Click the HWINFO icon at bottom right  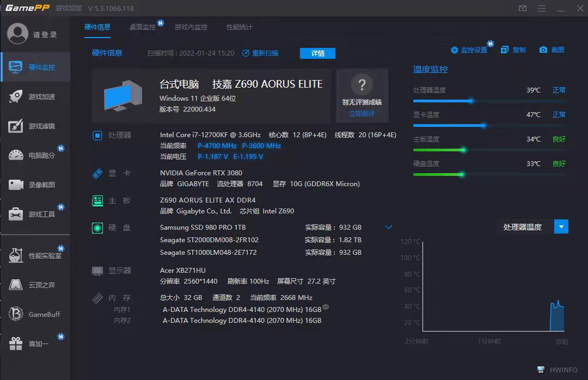[541, 370]
